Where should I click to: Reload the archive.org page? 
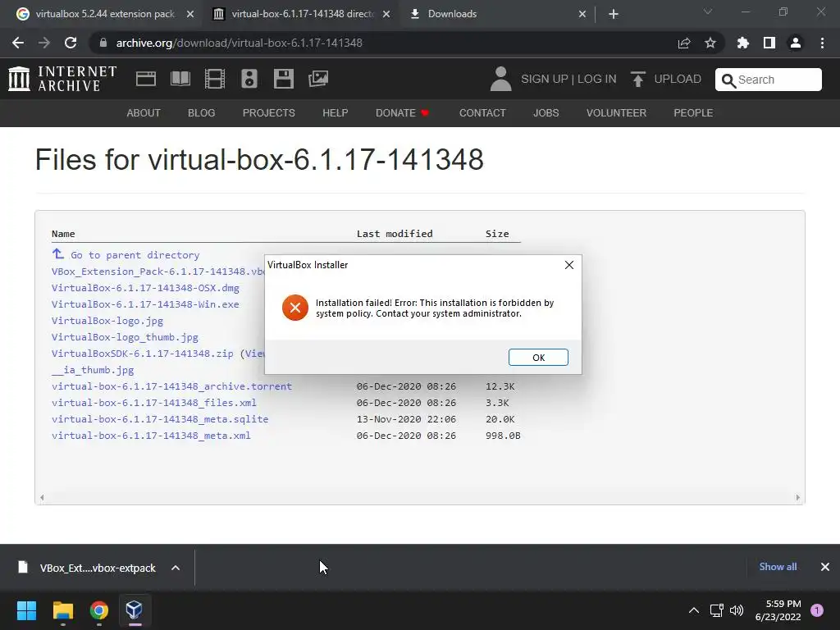pyautogui.click(x=71, y=43)
